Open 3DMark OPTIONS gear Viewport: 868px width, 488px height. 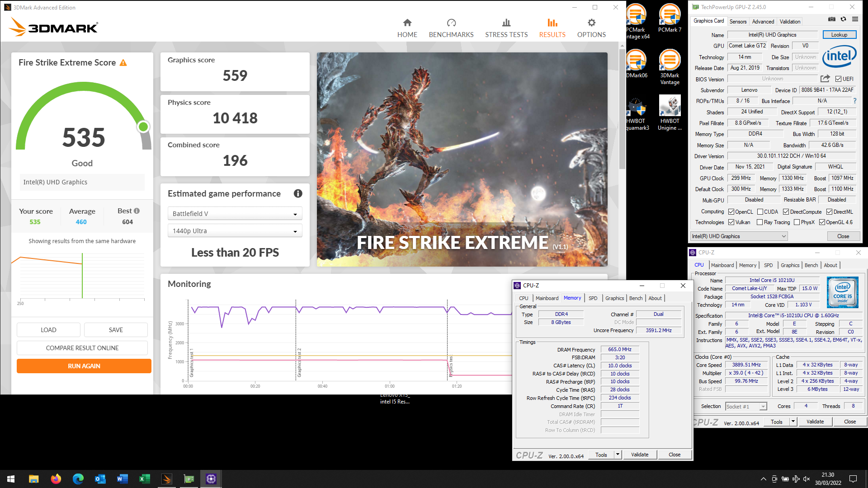pyautogui.click(x=591, y=28)
